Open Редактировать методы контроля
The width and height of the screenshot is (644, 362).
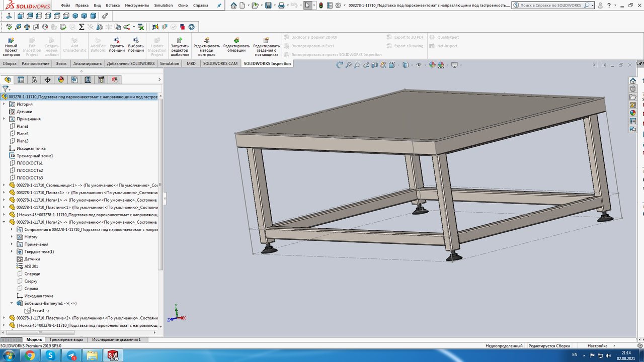point(207,46)
